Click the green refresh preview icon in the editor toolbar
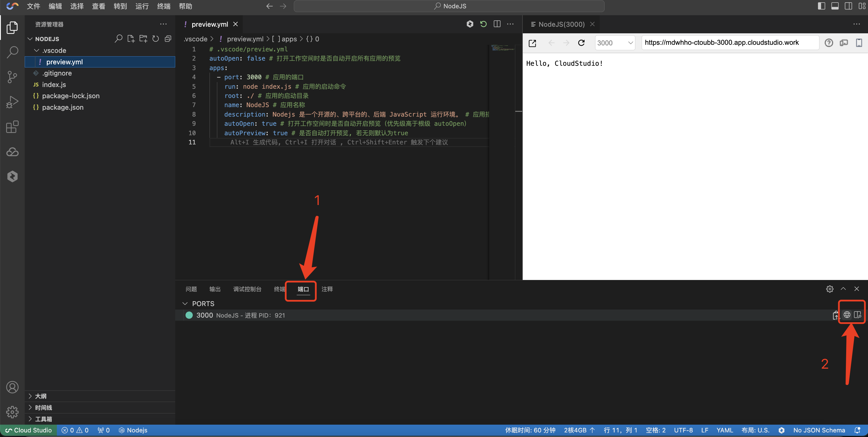868x437 pixels. (x=483, y=24)
